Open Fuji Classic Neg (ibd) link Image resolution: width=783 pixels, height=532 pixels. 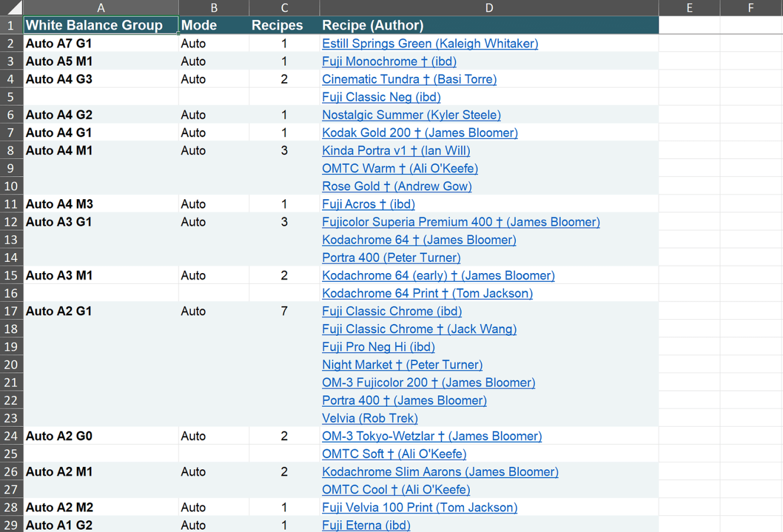pyautogui.click(x=381, y=97)
